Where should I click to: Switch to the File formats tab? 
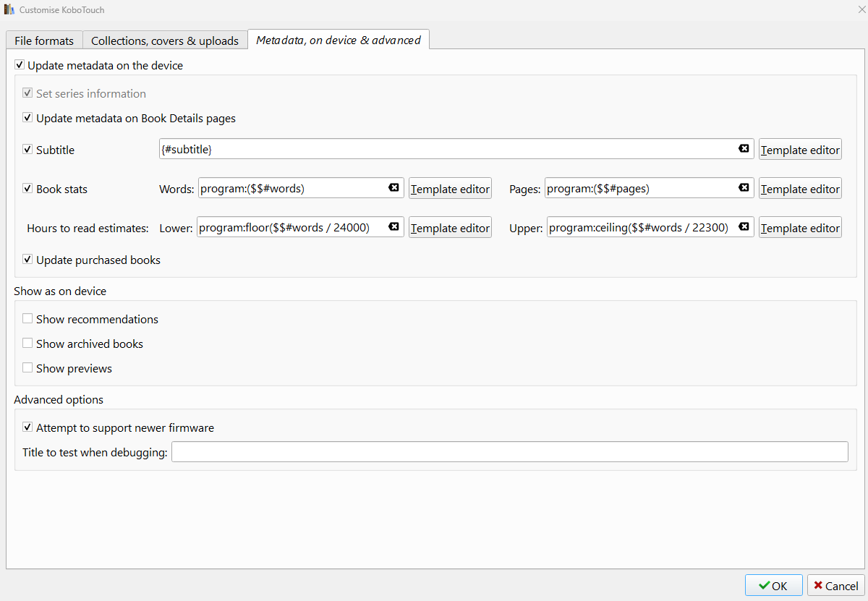(x=44, y=41)
